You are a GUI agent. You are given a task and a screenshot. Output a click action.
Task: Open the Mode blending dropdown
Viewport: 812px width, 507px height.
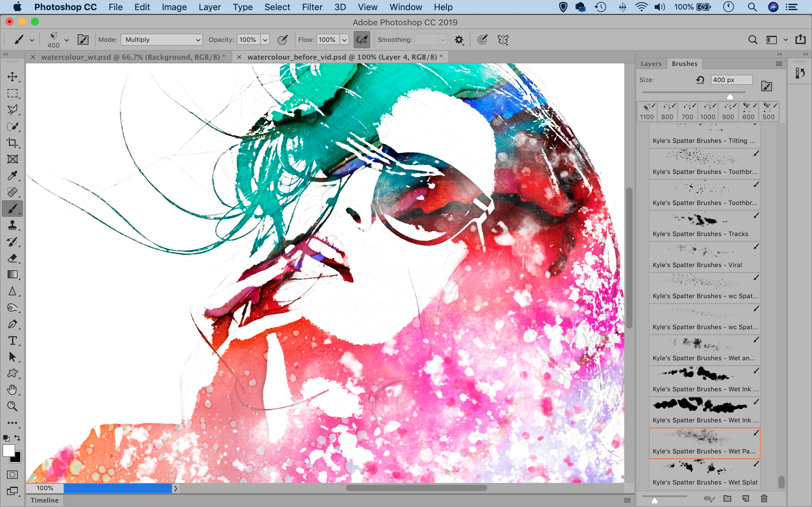tap(161, 40)
